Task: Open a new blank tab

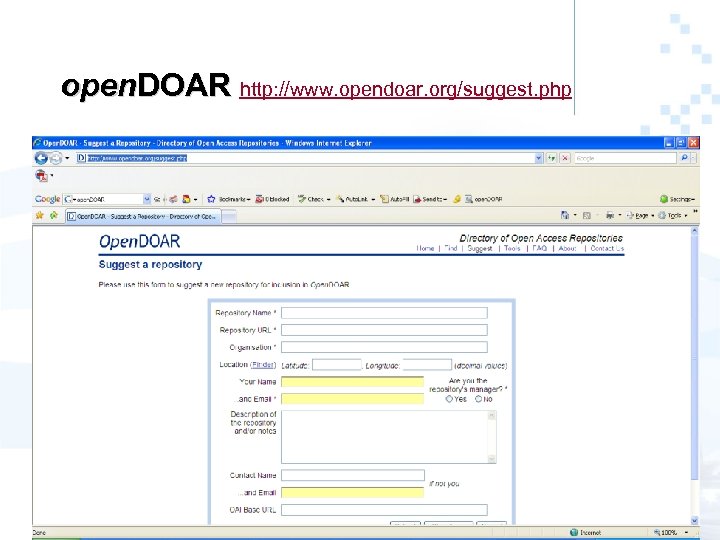Action: (229, 217)
